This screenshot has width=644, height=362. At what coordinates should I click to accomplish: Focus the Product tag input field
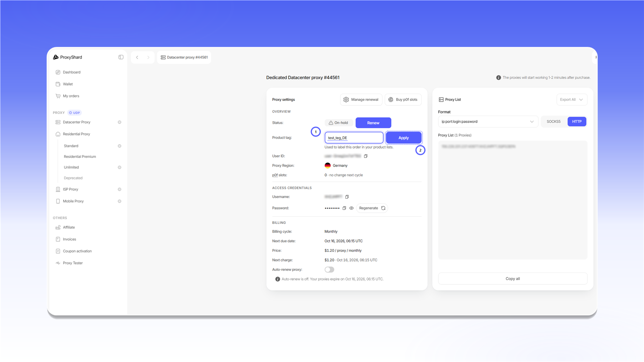pos(354,138)
